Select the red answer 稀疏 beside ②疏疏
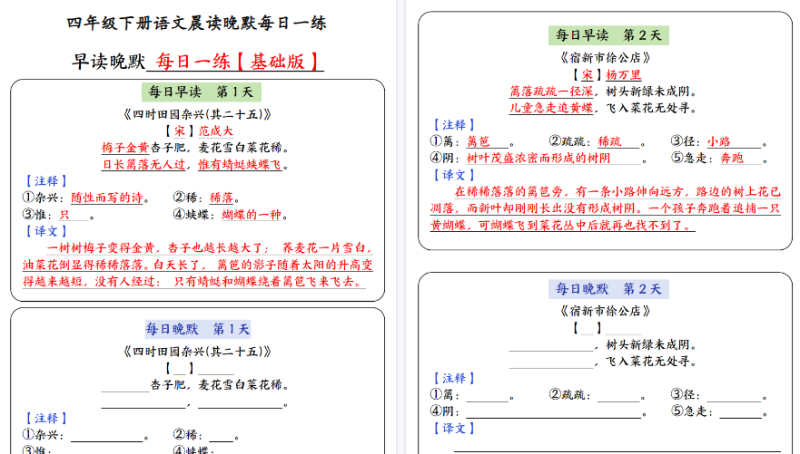This screenshot has width=800, height=454. click(x=610, y=141)
